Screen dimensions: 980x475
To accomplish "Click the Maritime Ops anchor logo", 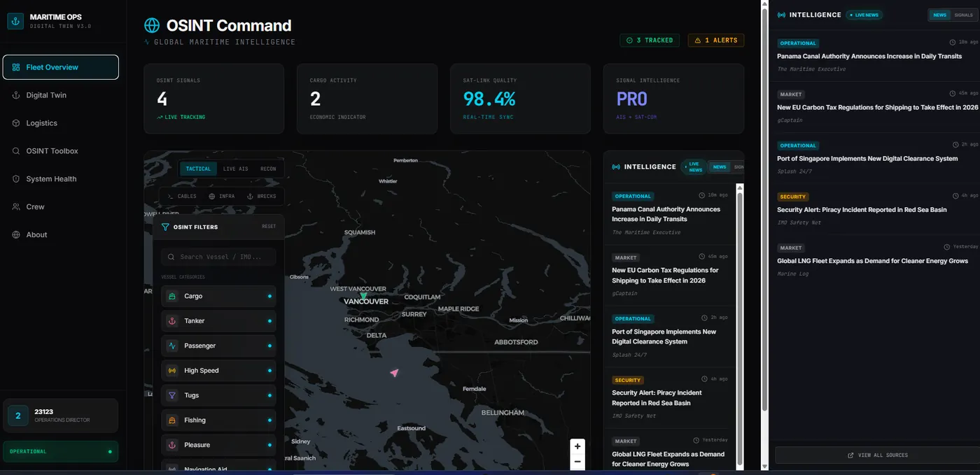I will (x=15, y=21).
